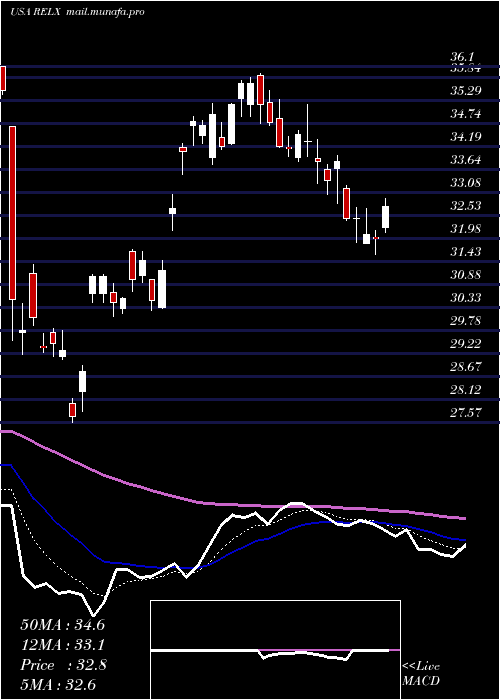
Task: Click the 30.88 price axis label
Action: (466, 275)
